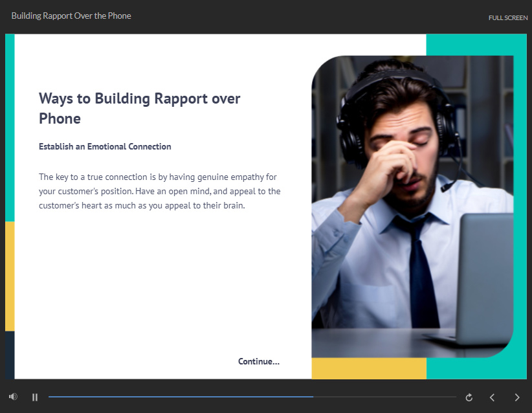Go to the previous slide arrow

492,397
